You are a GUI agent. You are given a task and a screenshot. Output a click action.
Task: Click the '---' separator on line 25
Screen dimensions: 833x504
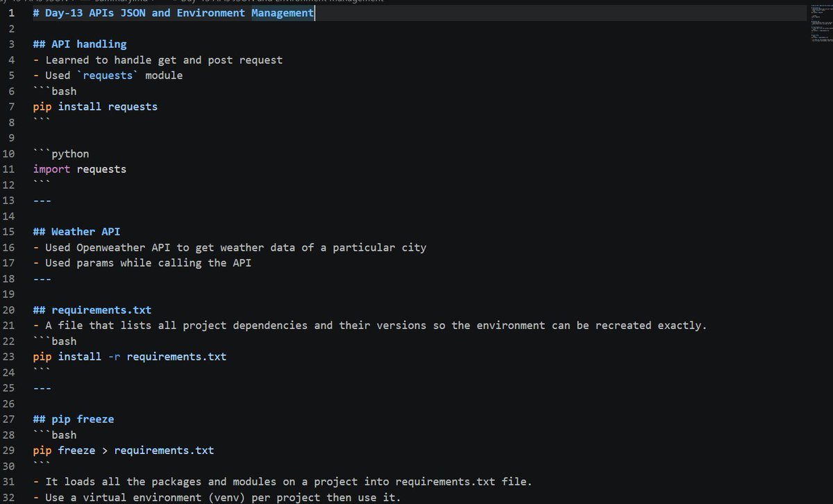pyautogui.click(x=42, y=388)
